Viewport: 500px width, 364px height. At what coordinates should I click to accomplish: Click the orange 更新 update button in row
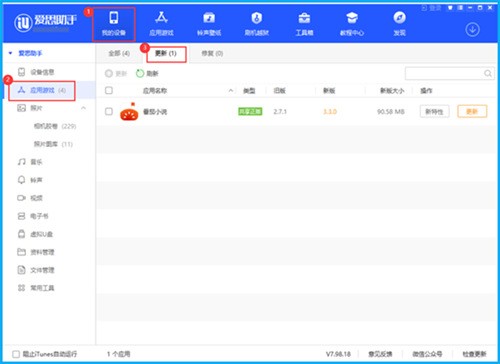pyautogui.click(x=472, y=111)
